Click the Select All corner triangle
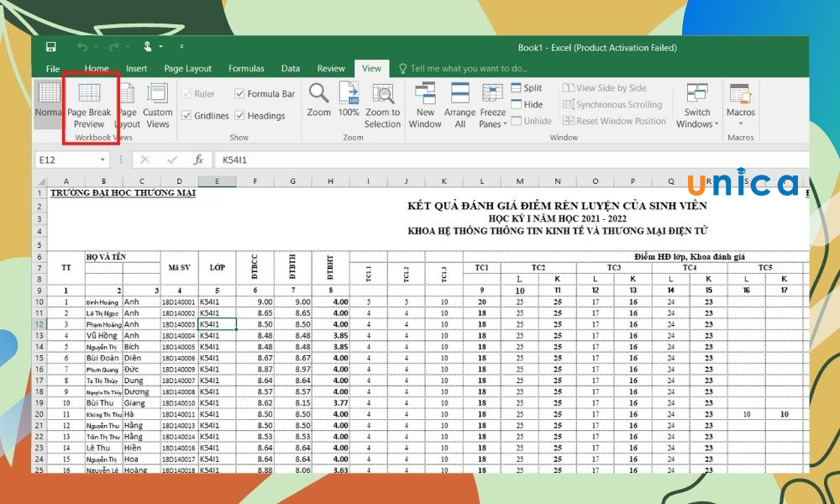The image size is (840, 504). click(40, 181)
